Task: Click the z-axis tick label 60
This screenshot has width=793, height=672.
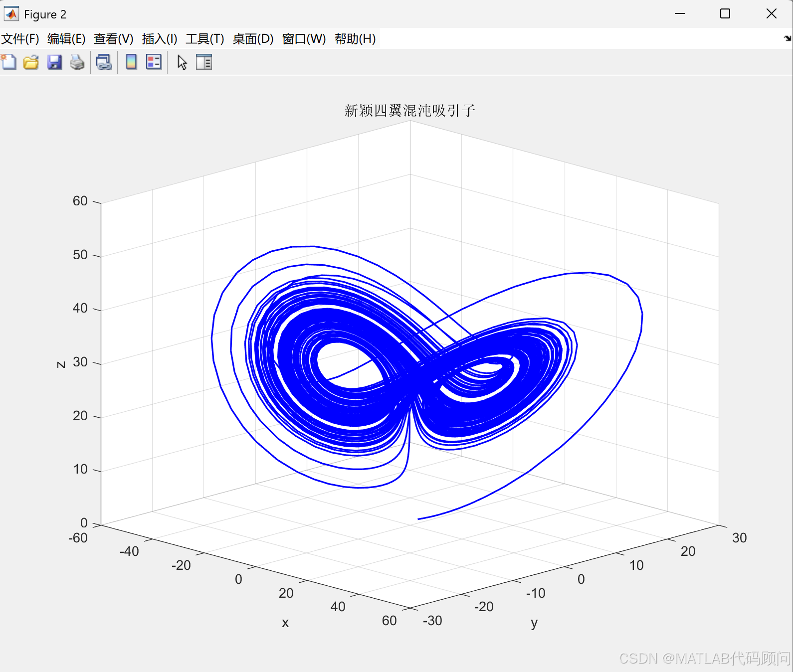Action: coord(80,201)
